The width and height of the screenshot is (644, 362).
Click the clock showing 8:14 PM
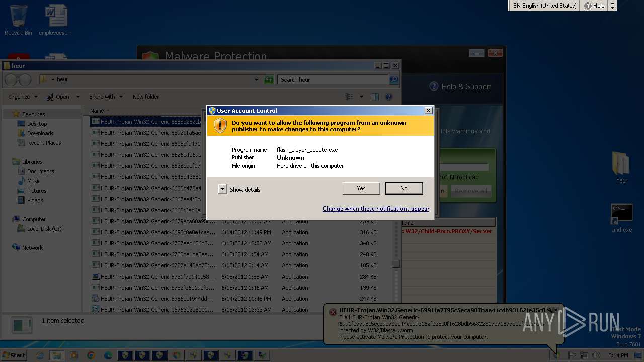618,355
